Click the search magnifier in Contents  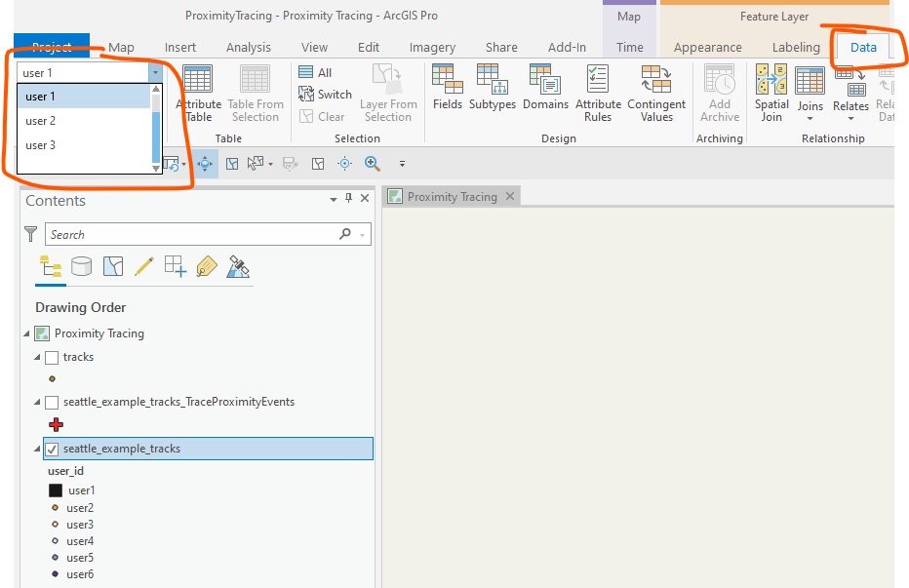click(x=345, y=234)
